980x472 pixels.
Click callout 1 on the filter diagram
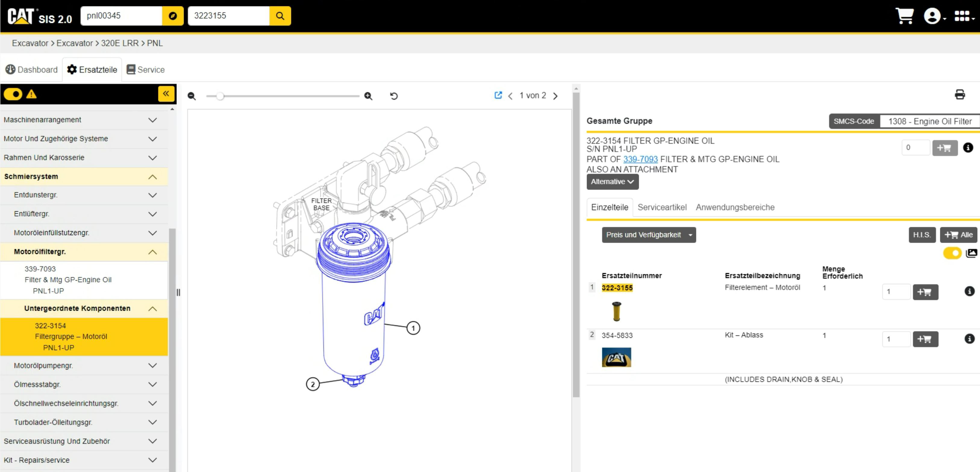[x=413, y=328]
